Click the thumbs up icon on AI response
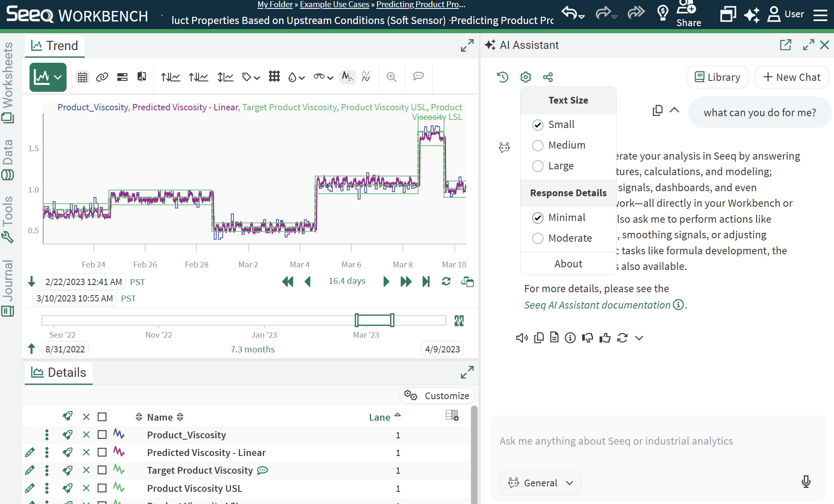Screen dimensions: 834x504 click(605, 338)
